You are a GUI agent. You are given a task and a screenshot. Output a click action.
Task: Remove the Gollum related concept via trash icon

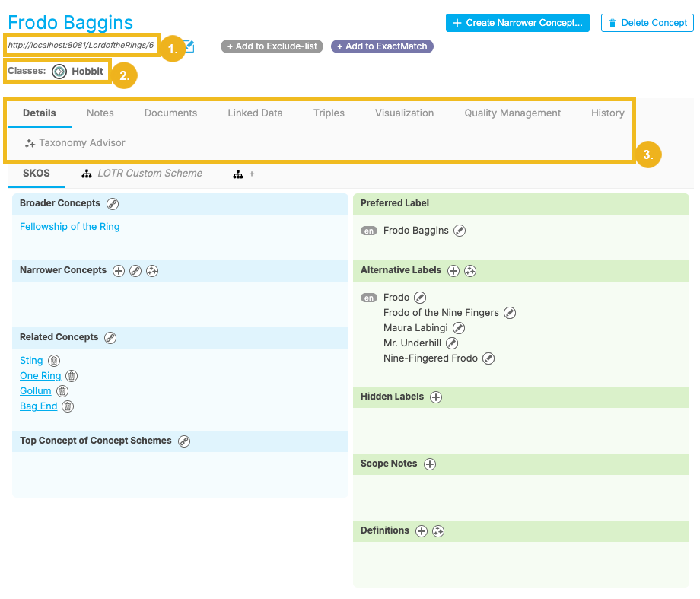coord(62,391)
